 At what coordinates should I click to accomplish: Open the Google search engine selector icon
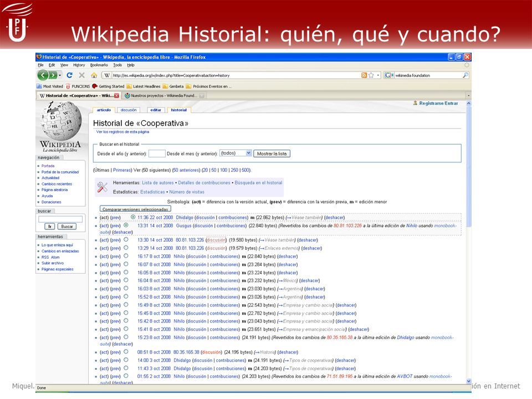pos(389,75)
